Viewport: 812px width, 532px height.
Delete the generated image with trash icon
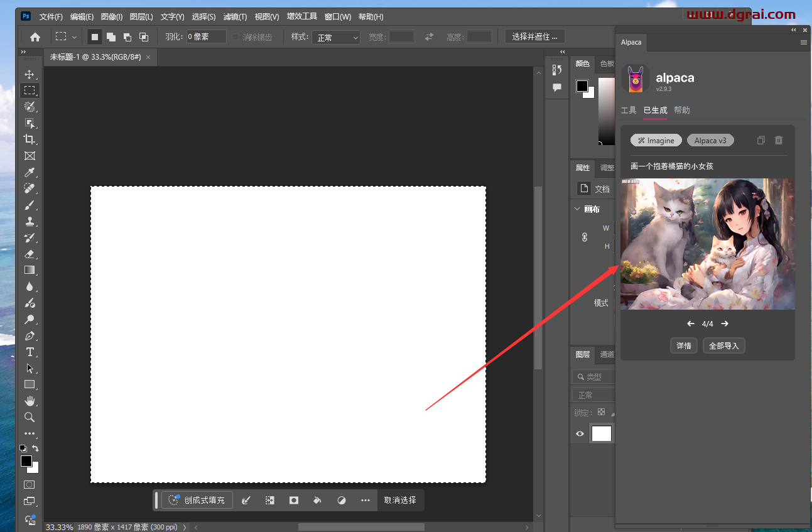779,141
